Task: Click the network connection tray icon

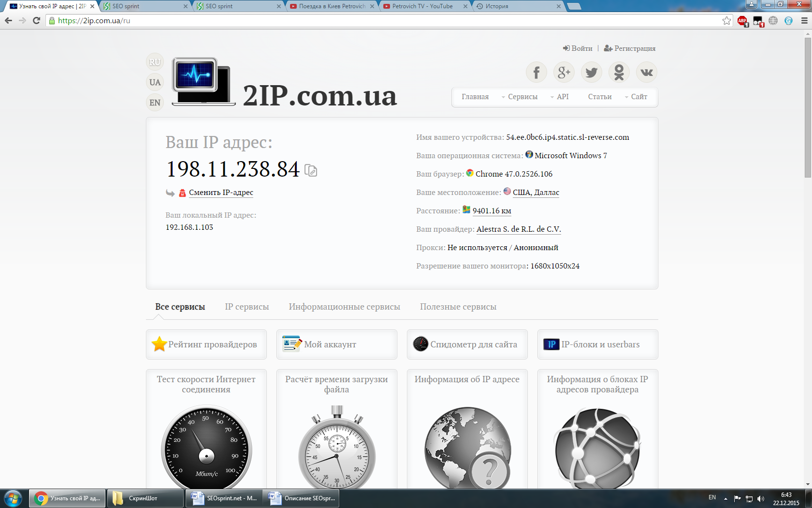Action: [749, 499]
